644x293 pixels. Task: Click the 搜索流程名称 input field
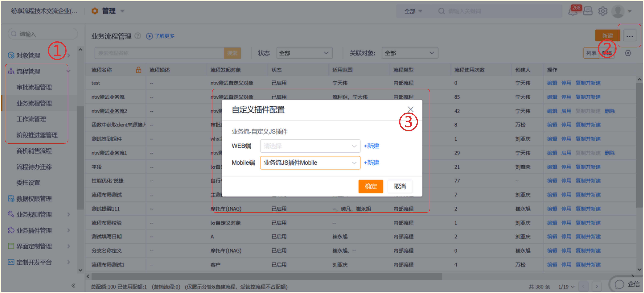159,53
